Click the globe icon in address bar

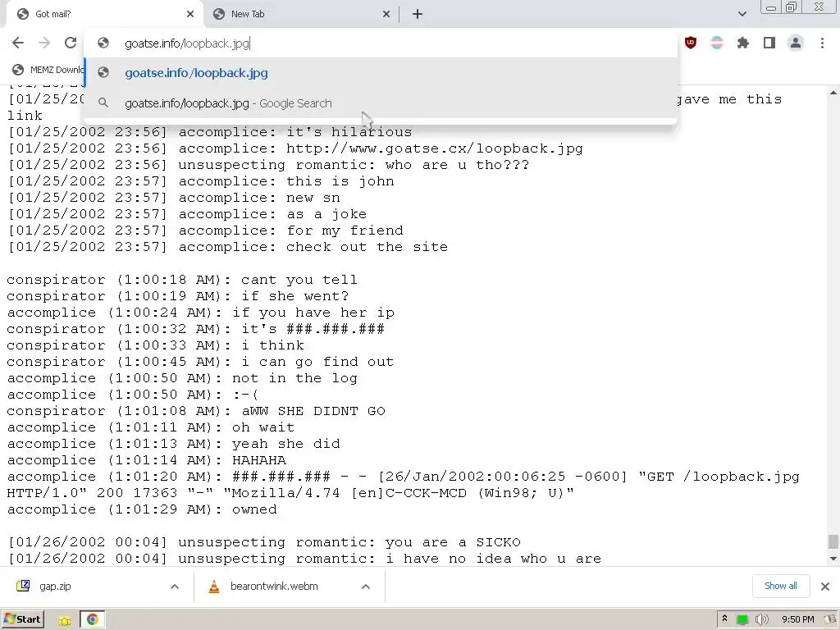coord(103,43)
